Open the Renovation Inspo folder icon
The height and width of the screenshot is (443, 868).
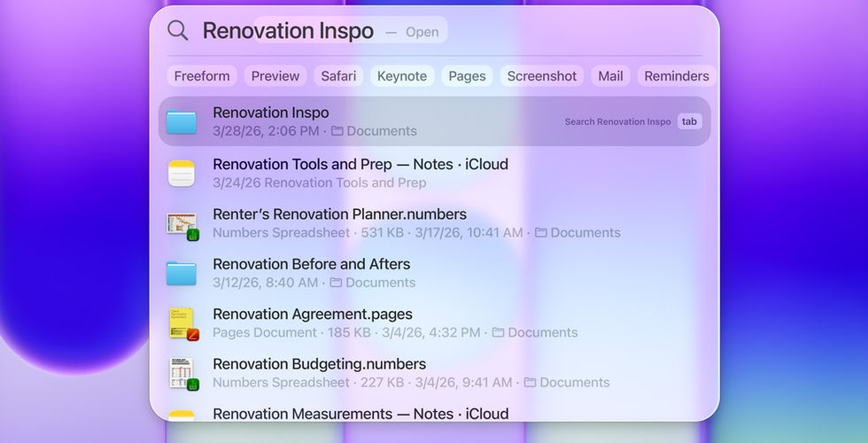point(182,122)
